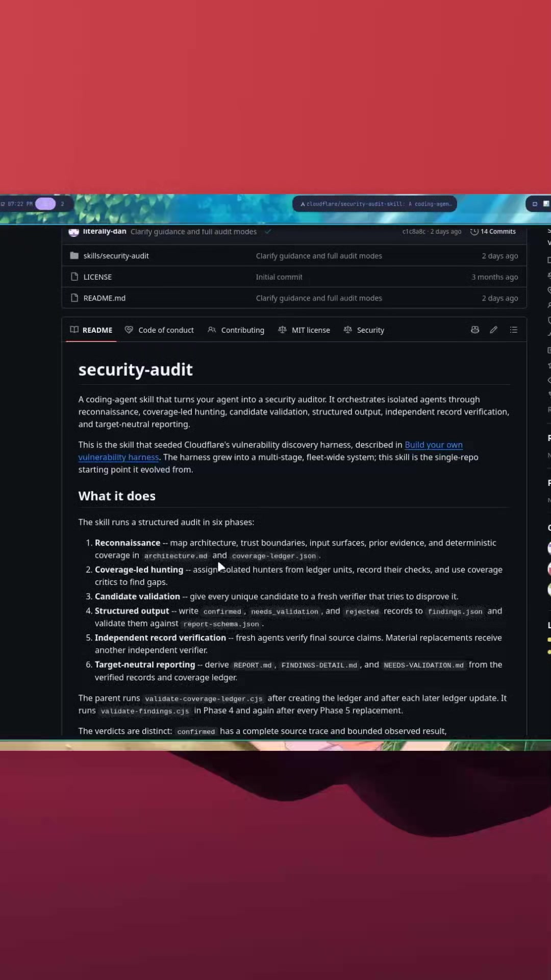Viewport: 551px width, 980px height.
Task: Click the 'architecture.md' code span
Action: point(176,556)
